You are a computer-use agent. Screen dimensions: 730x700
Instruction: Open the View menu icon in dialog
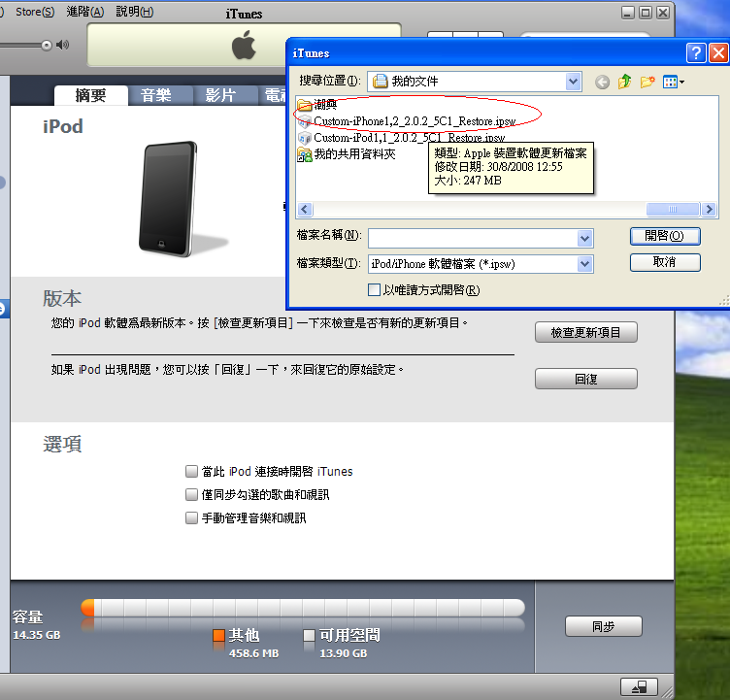click(673, 83)
